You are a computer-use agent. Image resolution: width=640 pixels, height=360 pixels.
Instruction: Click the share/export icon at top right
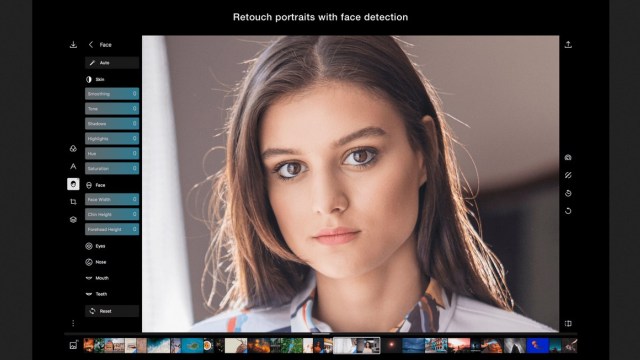point(568,44)
